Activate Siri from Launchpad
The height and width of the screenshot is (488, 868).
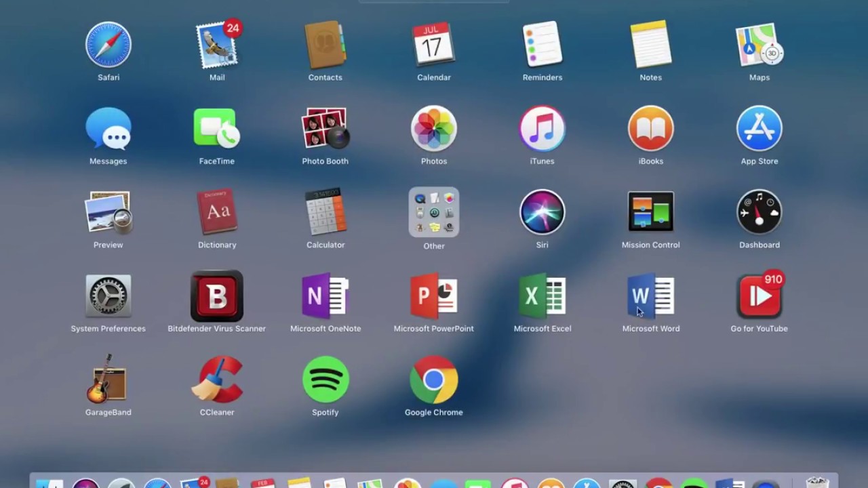tap(542, 213)
